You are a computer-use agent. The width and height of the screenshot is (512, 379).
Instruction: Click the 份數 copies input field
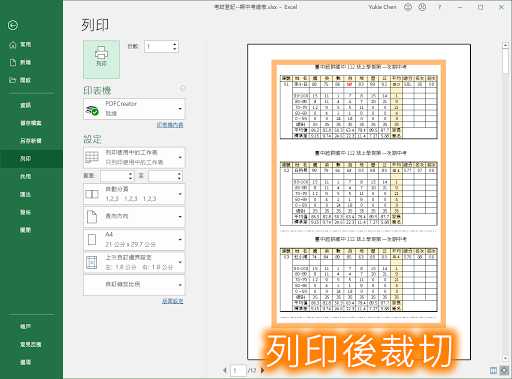[158, 47]
